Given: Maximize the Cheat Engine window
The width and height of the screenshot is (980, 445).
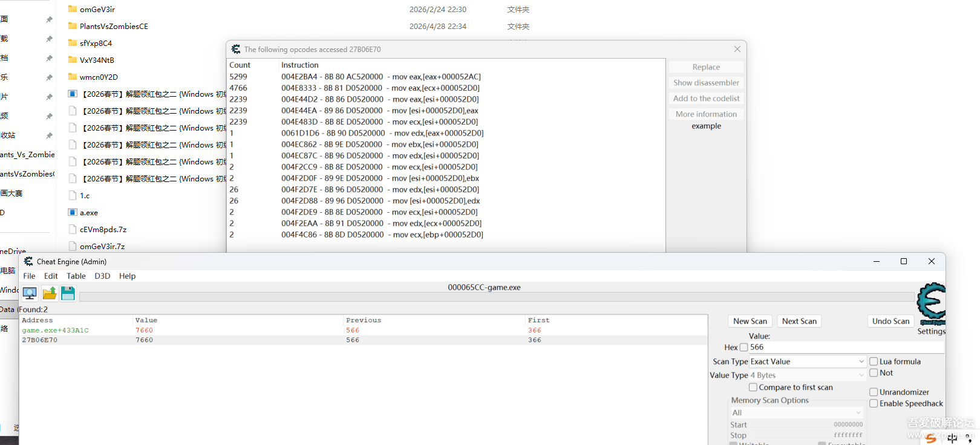Looking at the screenshot, I should (x=904, y=261).
